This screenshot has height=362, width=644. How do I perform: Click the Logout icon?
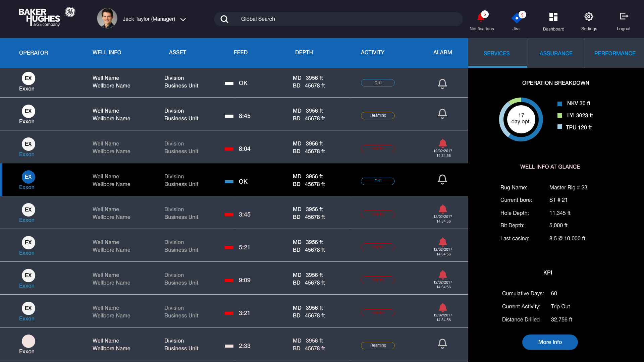(624, 16)
